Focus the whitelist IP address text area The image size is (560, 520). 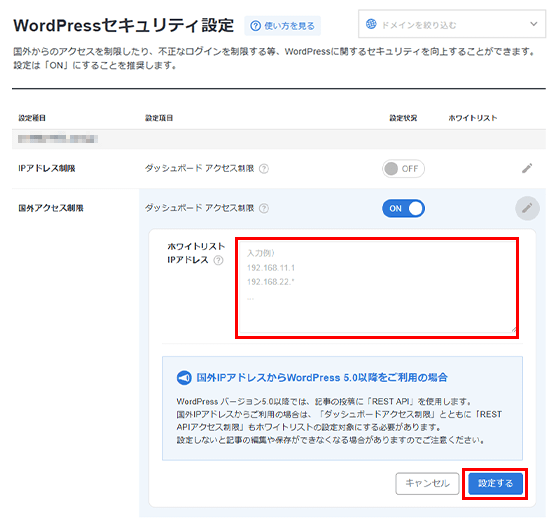pyautogui.click(x=378, y=287)
